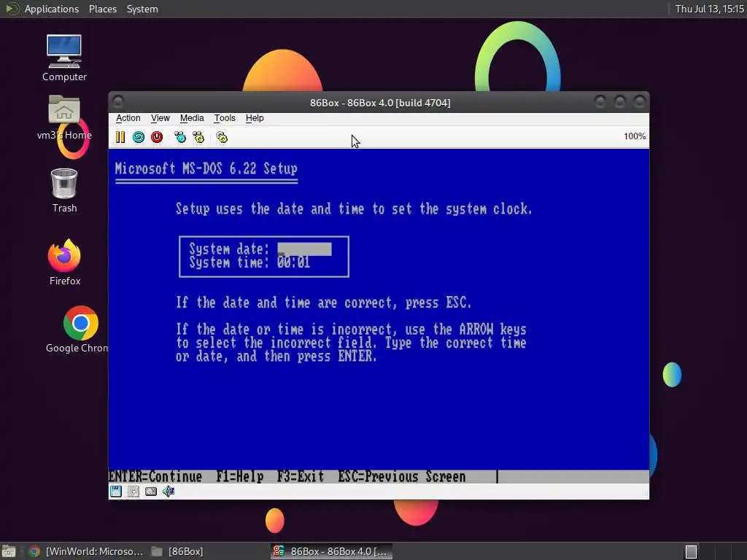Open the Computer desktop icon
The height and width of the screenshot is (560, 747).
(64, 58)
